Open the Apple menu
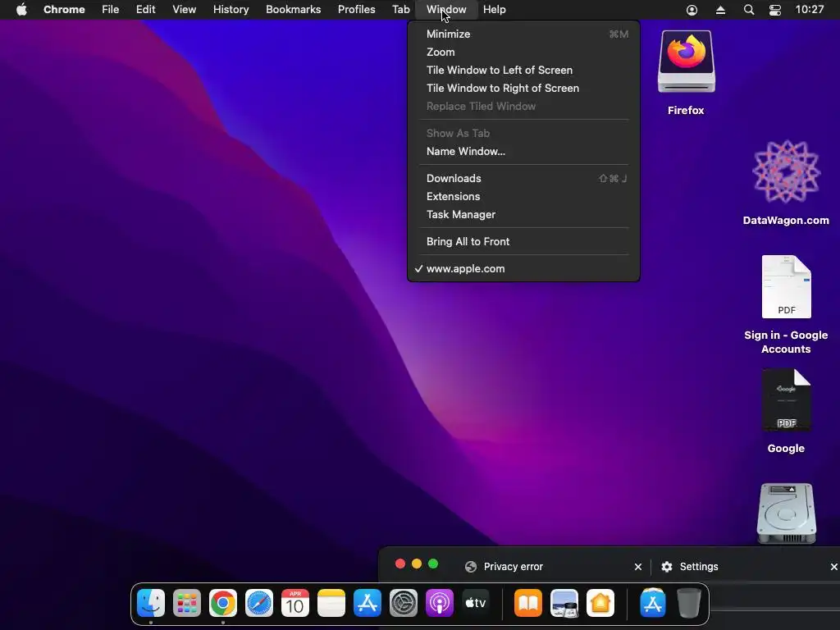Screen dimensions: 840x630 coord(21,10)
